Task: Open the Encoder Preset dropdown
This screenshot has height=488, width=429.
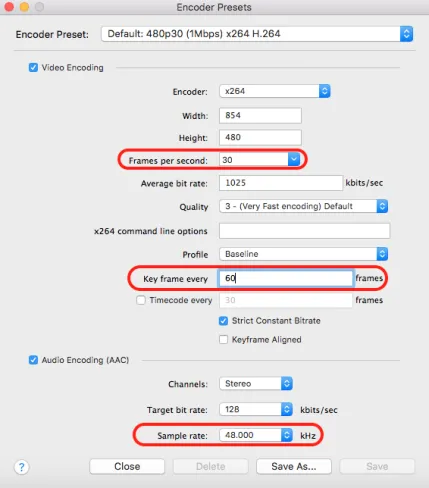Action: click(x=257, y=34)
